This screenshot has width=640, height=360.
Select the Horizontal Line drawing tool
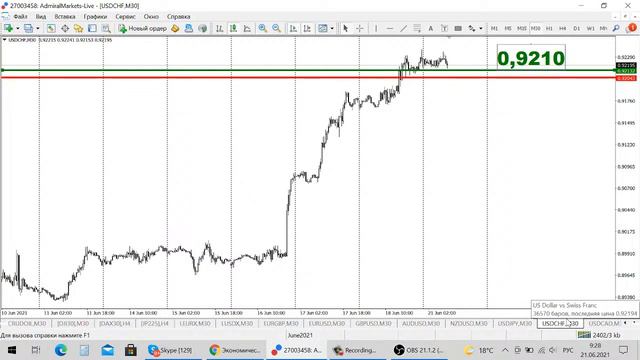click(x=390, y=28)
